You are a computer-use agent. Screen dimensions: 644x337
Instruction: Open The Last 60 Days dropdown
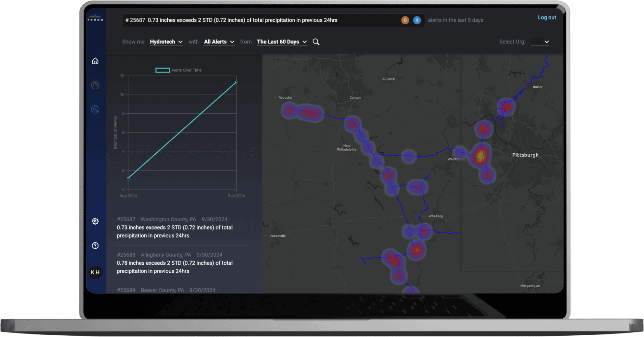(x=282, y=42)
